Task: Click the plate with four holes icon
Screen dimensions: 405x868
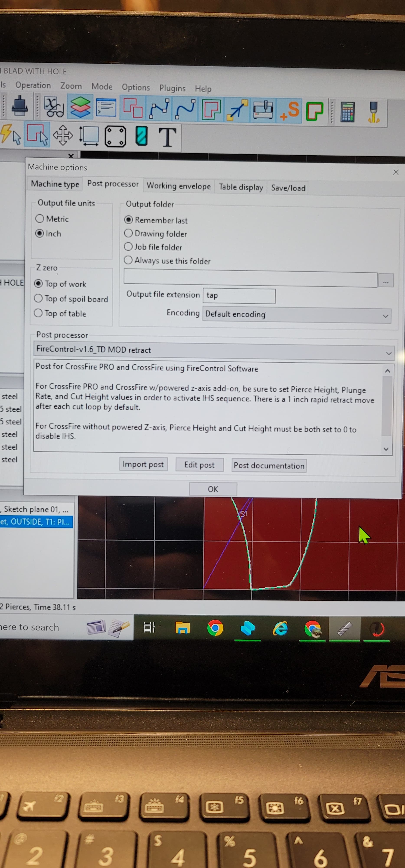Action: 115,136
